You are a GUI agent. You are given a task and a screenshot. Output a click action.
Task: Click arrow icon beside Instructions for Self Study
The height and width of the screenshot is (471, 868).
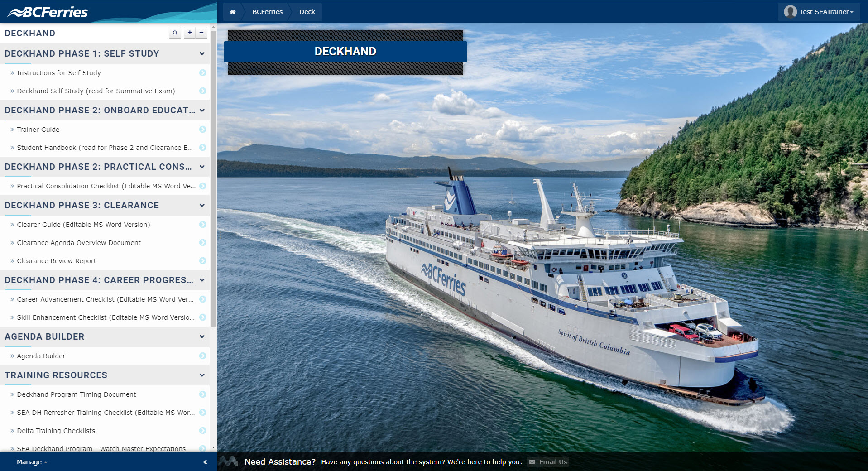pyautogui.click(x=203, y=73)
